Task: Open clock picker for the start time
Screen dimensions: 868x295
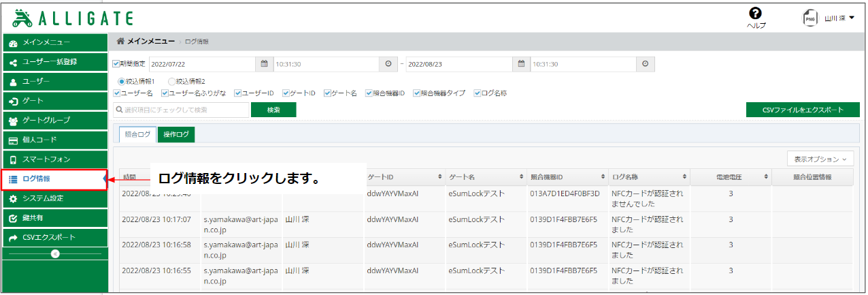Action: click(x=388, y=64)
